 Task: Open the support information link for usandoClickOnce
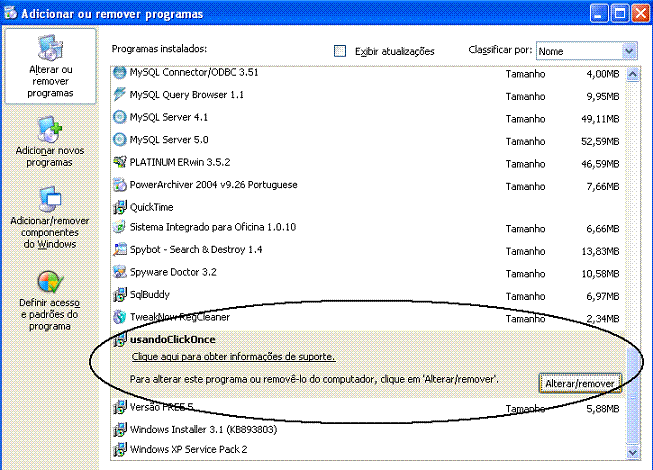point(233,357)
